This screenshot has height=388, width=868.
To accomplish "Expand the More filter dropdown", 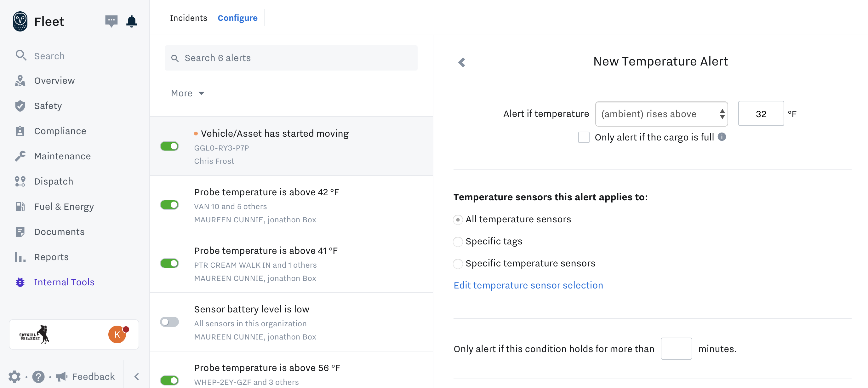I will click(x=188, y=93).
